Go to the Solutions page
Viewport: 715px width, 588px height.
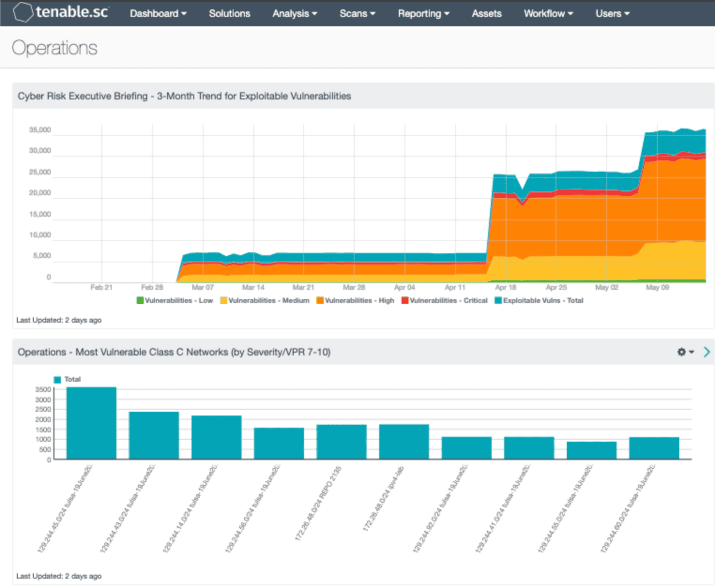(229, 14)
